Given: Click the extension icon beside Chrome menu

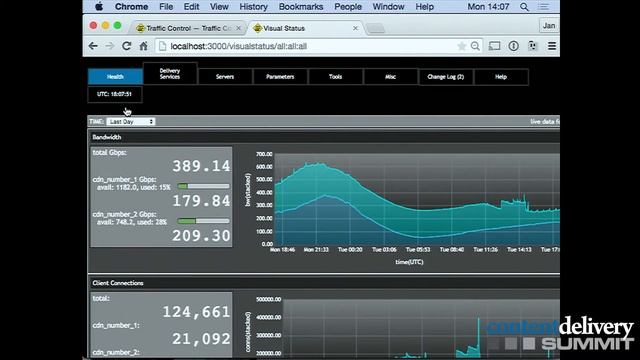Looking at the screenshot, I should [532, 46].
